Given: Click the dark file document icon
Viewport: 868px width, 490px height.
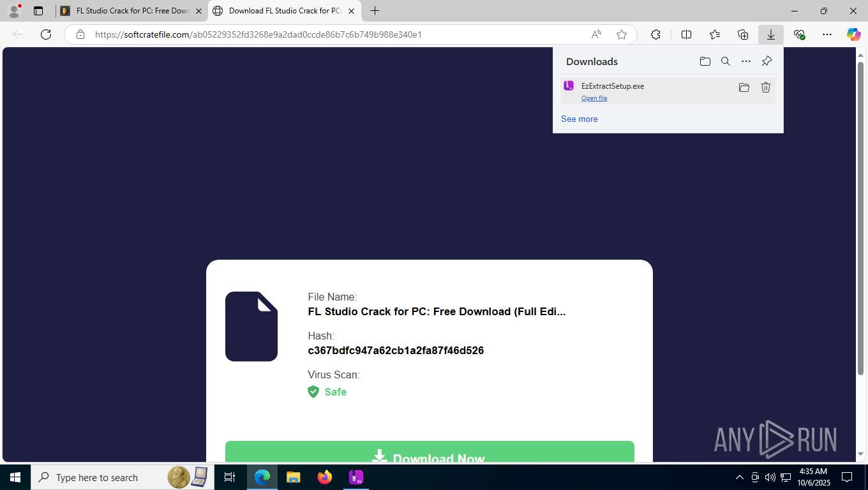Looking at the screenshot, I should pos(251,326).
